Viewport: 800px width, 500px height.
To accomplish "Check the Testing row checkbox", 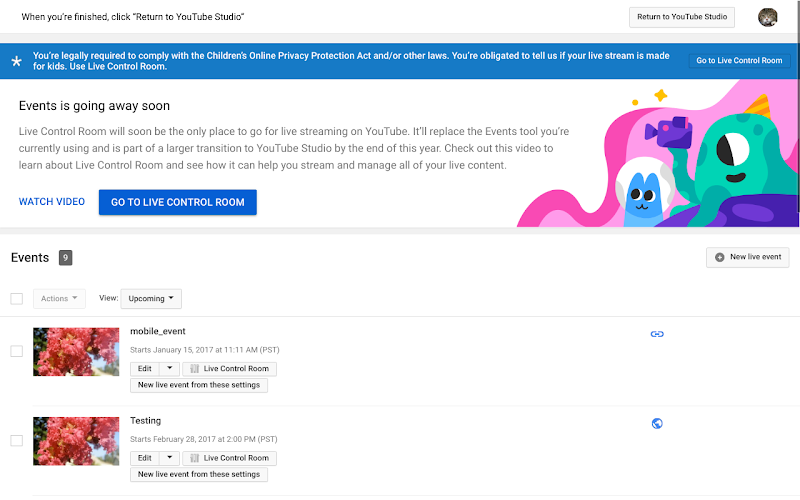I will point(17,440).
